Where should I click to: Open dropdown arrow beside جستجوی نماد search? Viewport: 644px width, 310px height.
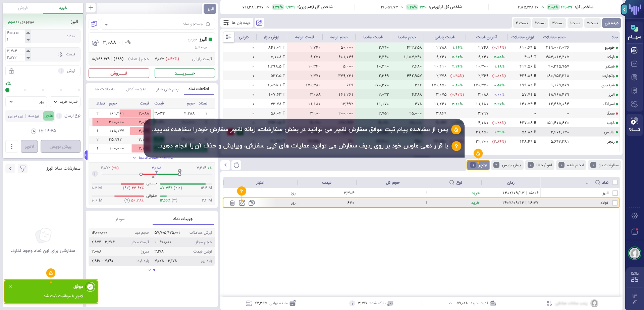click(106, 25)
